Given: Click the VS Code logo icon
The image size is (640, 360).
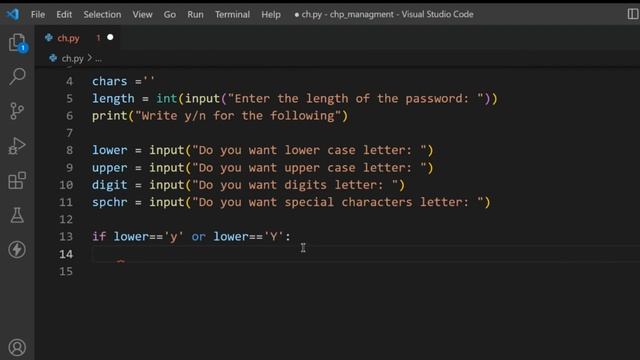Looking at the screenshot, I should tap(13, 14).
